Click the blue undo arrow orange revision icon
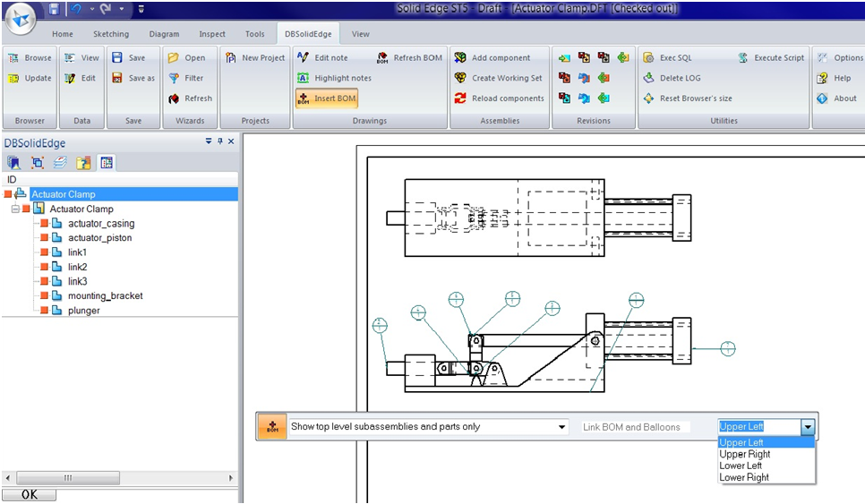 pos(584,78)
